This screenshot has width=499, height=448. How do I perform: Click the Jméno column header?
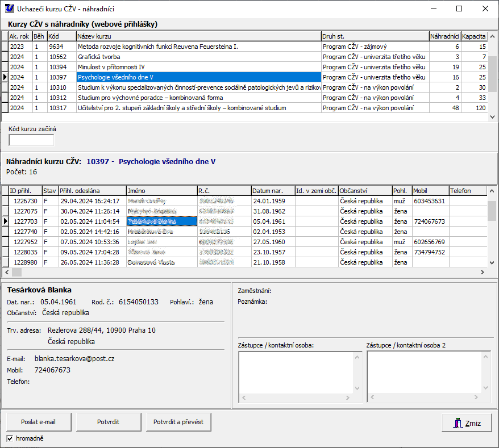coord(161,191)
